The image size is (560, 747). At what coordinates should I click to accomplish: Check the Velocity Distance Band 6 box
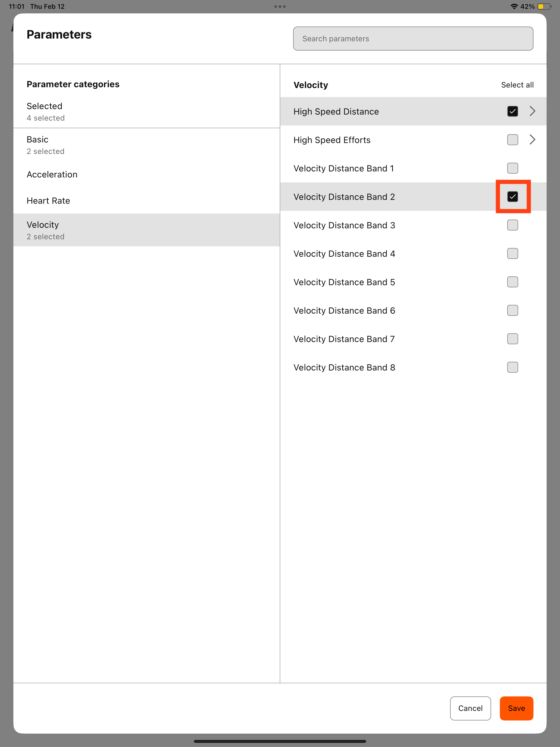point(512,310)
